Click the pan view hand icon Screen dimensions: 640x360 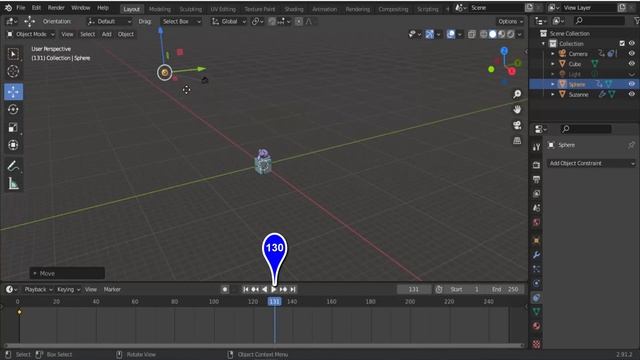pos(517,109)
